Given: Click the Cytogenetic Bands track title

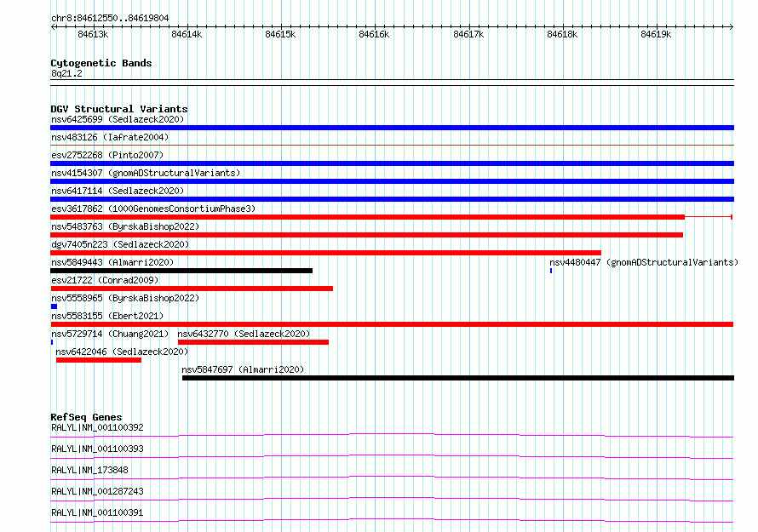Looking at the screenshot, I should tap(101, 63).
